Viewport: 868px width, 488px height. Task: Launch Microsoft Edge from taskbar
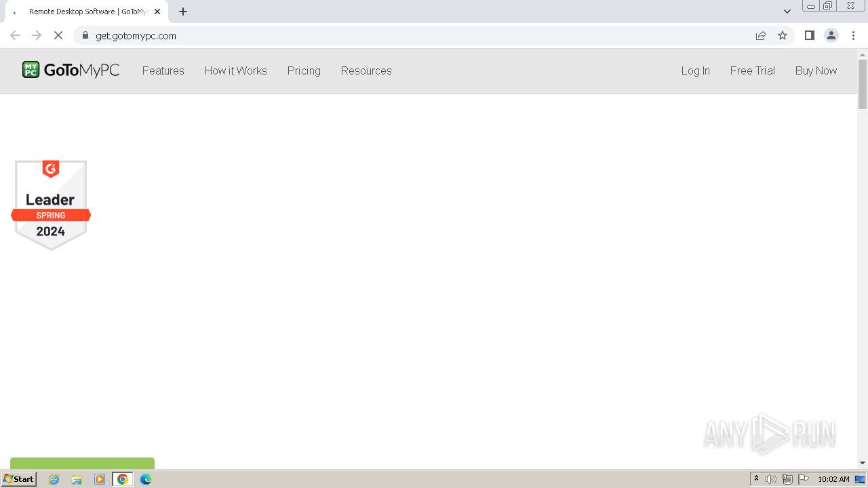click(x=146, y=479)
